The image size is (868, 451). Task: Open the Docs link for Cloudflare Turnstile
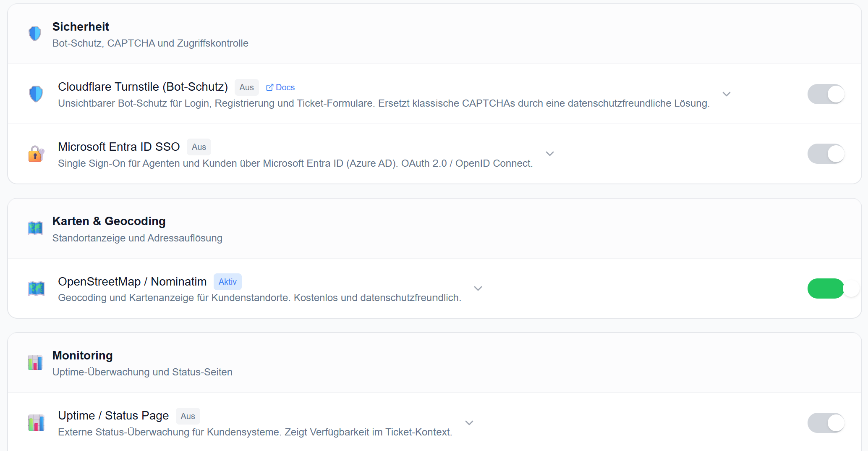point(285,87)
